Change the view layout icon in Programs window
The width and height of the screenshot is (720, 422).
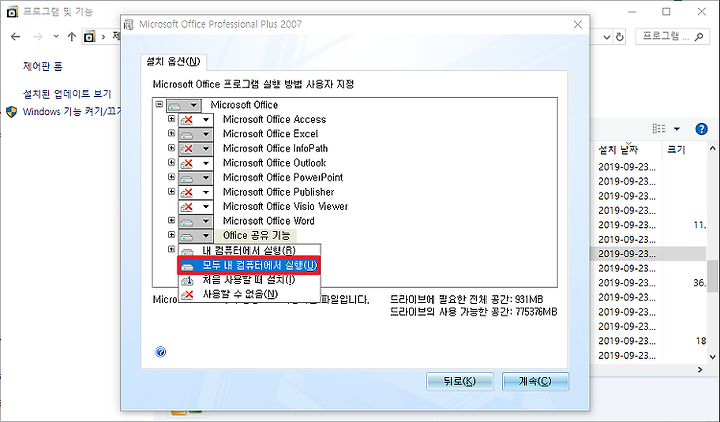click(658, 129)
